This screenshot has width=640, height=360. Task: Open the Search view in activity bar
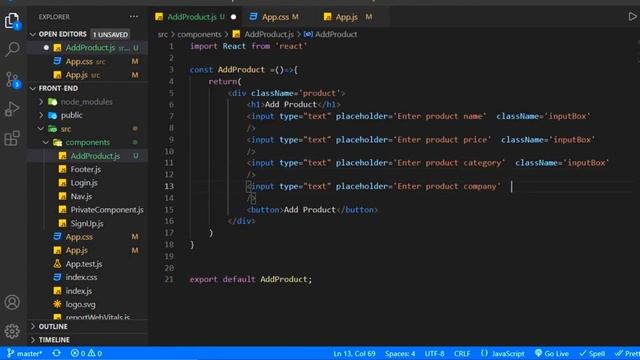12,49
